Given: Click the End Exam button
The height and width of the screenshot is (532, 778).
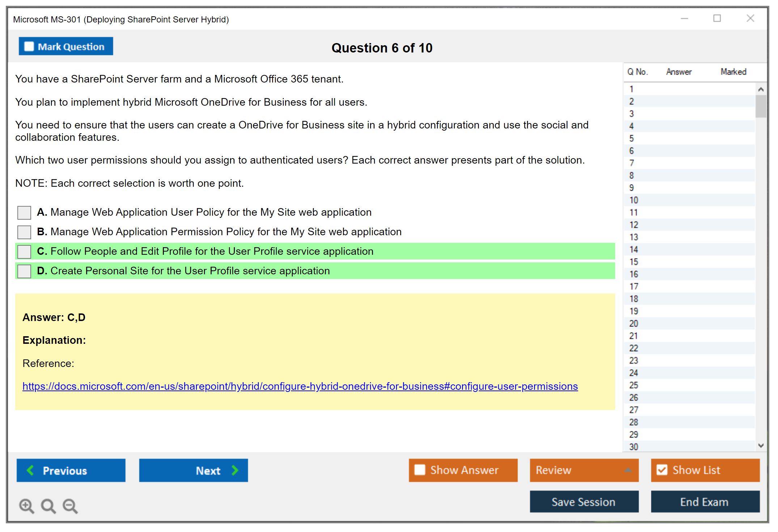Looking at the screenshot, I should (x=705, y=502).
